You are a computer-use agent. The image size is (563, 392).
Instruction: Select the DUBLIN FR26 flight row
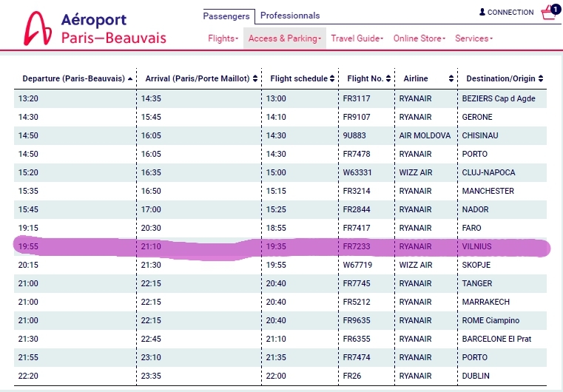[280, 376]
